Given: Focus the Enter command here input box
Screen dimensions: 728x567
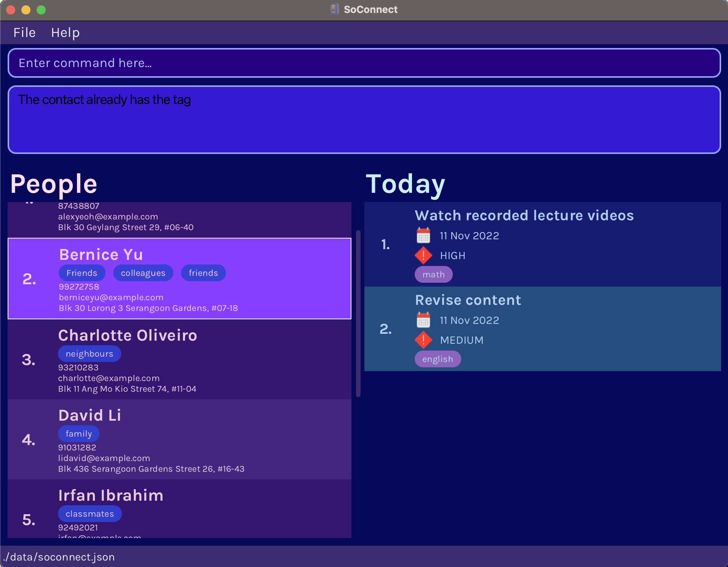Looking at the screenshot, I should coord(364,63).
